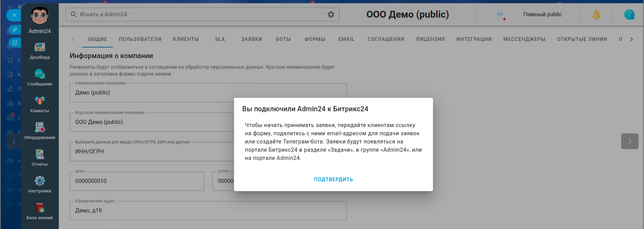Switch to the ЛИЦЕНЗИЯ tab
This screenshot has width=644, height=229.
[430, 39]
